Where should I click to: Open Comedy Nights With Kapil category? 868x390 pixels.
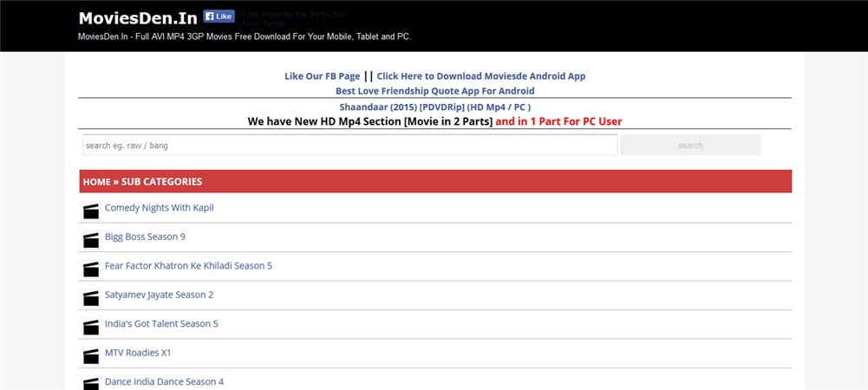tap(159, 208)
